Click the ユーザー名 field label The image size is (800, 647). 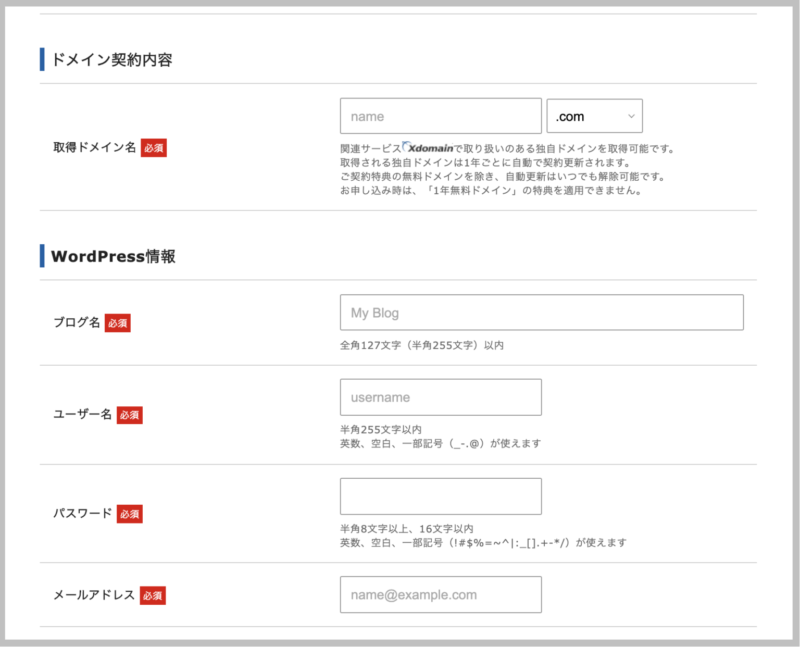click(82, 414)
